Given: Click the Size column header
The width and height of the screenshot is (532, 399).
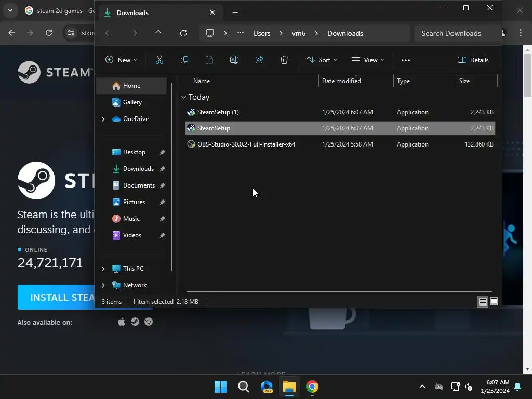Looking at the screenshot, I should click(x=464, y=81).
